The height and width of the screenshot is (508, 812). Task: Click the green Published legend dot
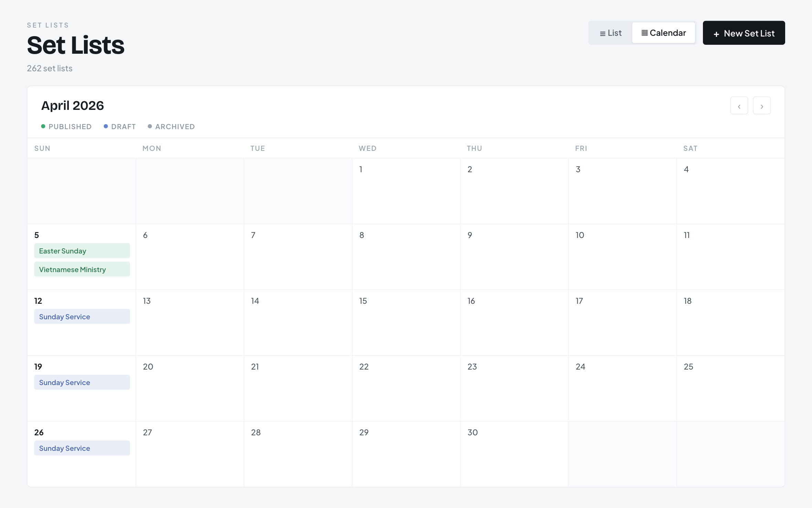pyautogui.click(x=43, y=126)
